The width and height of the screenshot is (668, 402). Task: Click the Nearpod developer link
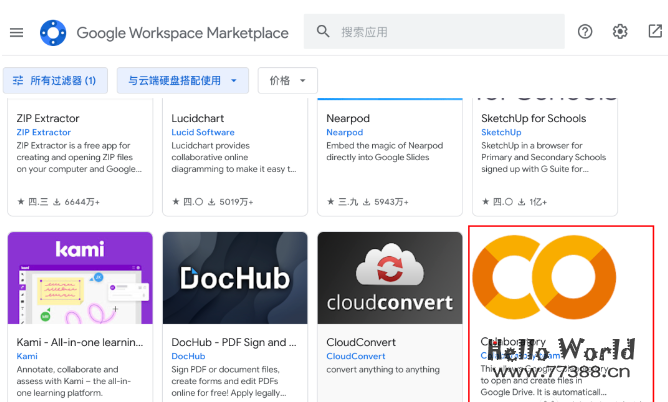tap(345, 132)
